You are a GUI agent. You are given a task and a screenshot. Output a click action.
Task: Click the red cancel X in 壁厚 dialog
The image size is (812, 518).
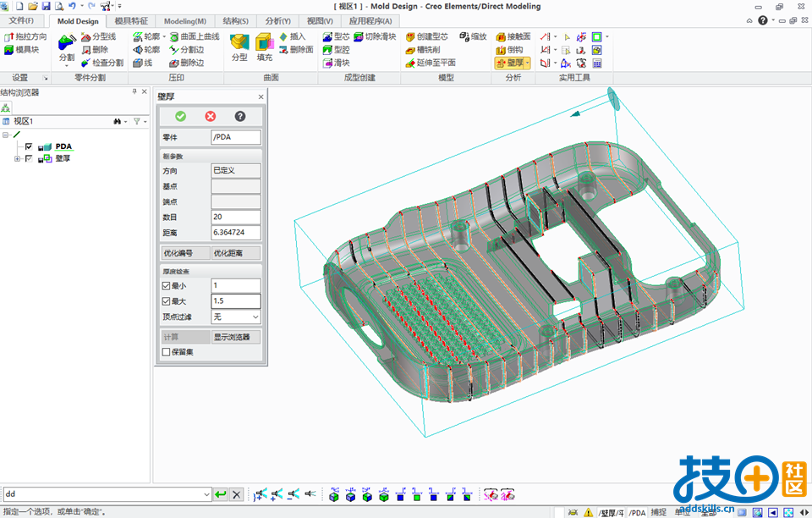(211, 116)
